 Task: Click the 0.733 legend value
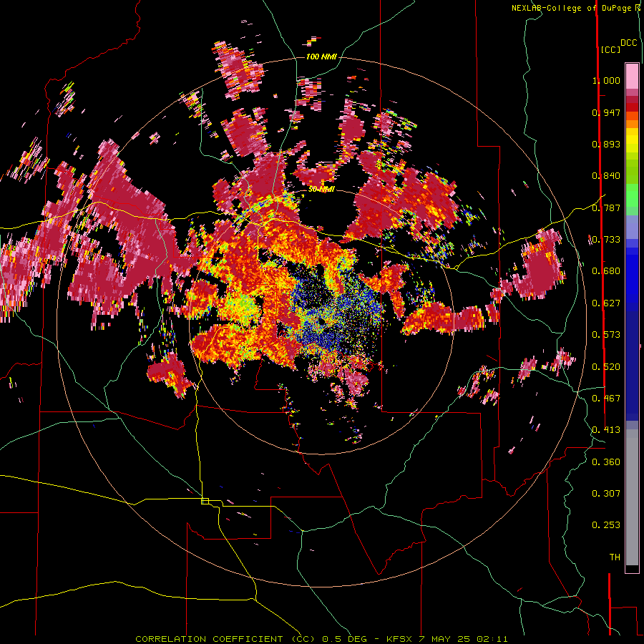coord(606,240)
